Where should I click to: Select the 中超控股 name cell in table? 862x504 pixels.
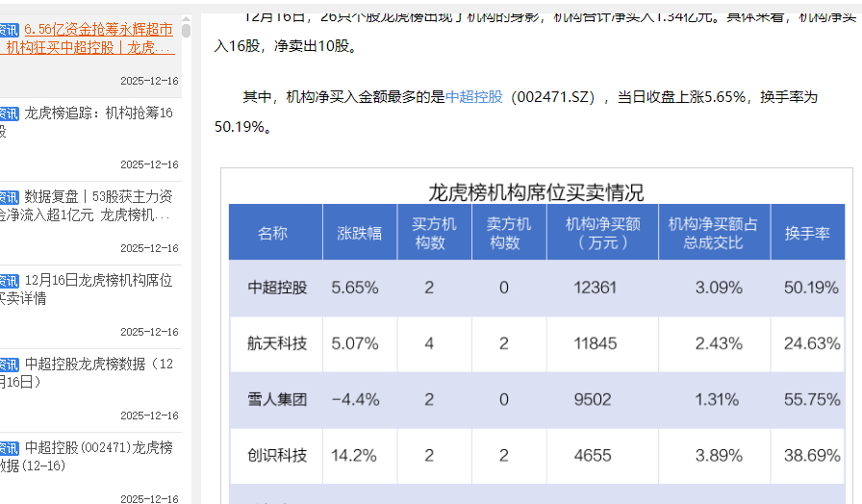277,288
